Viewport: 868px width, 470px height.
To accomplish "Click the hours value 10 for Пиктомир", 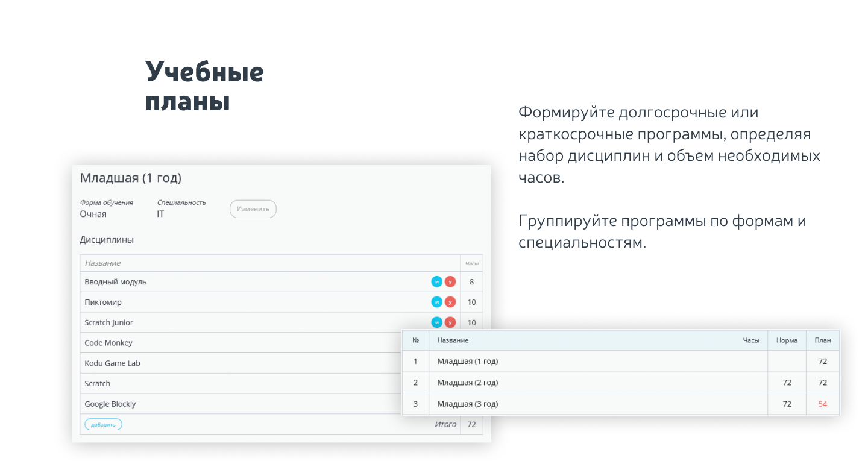I will click(472, 302).
